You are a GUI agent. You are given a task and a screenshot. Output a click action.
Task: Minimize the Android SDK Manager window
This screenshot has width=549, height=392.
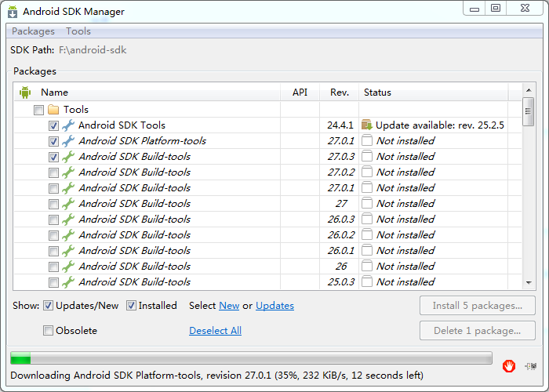[x=474, y=9]
